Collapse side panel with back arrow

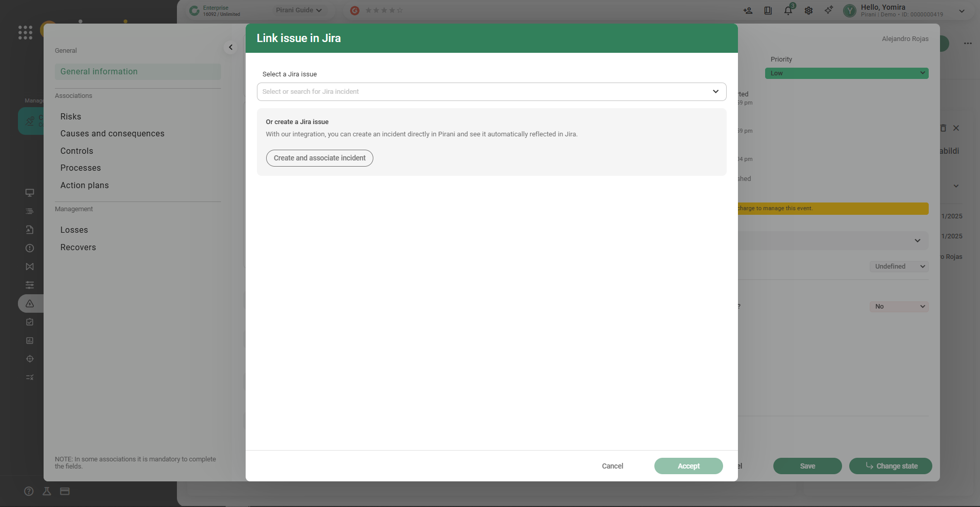click(x=231, y=47)
